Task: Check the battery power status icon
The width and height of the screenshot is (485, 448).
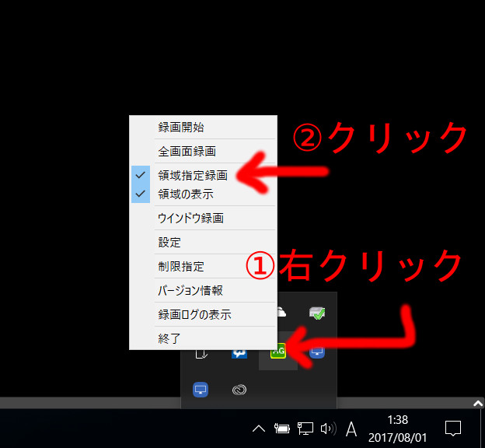Action: [282, 429]
